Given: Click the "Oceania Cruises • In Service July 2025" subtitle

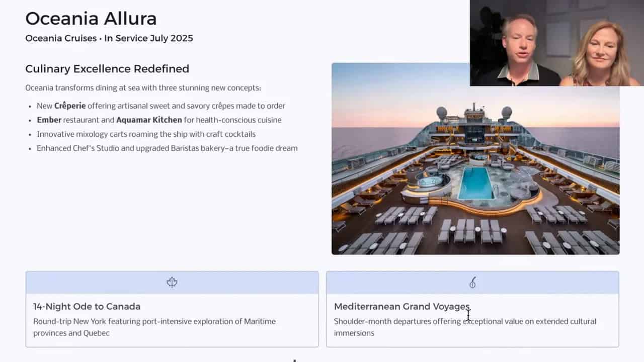Looking at the screenshot, I should coord(109,38).
